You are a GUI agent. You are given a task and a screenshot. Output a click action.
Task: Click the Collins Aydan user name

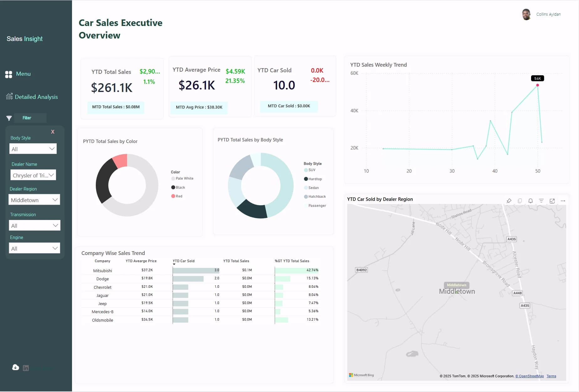tap(548, 14)
